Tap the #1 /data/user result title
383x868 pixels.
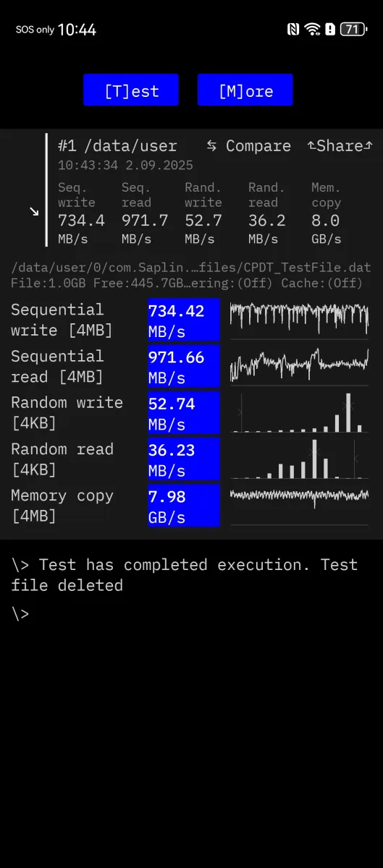[x=117, y=146]
